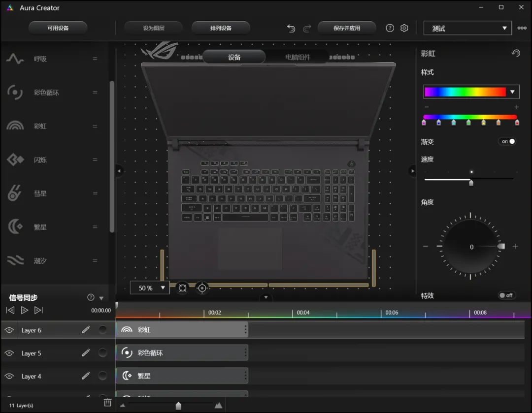Select the 彗星 effect in effects list
532x413 pixels.
click(40, 193)
